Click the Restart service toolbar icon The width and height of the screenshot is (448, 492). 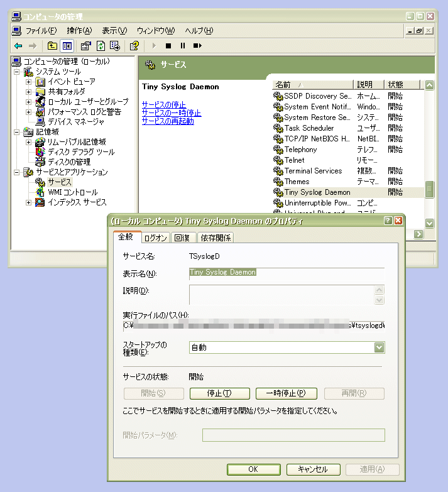(x=197, y=46)
